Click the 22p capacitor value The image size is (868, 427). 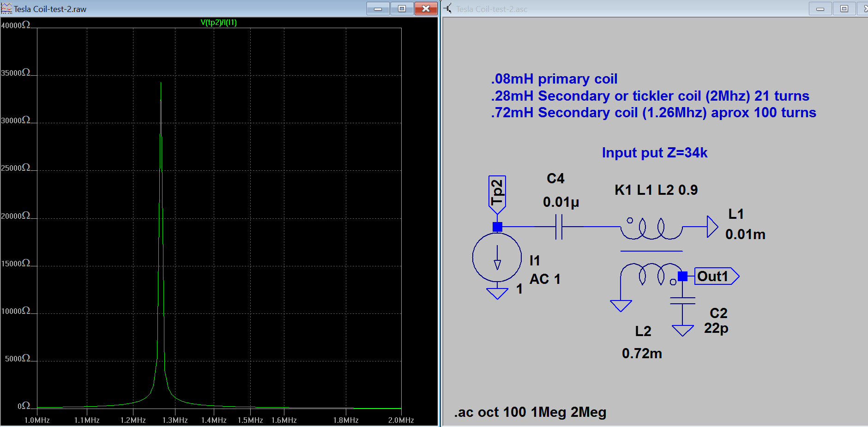716,328
